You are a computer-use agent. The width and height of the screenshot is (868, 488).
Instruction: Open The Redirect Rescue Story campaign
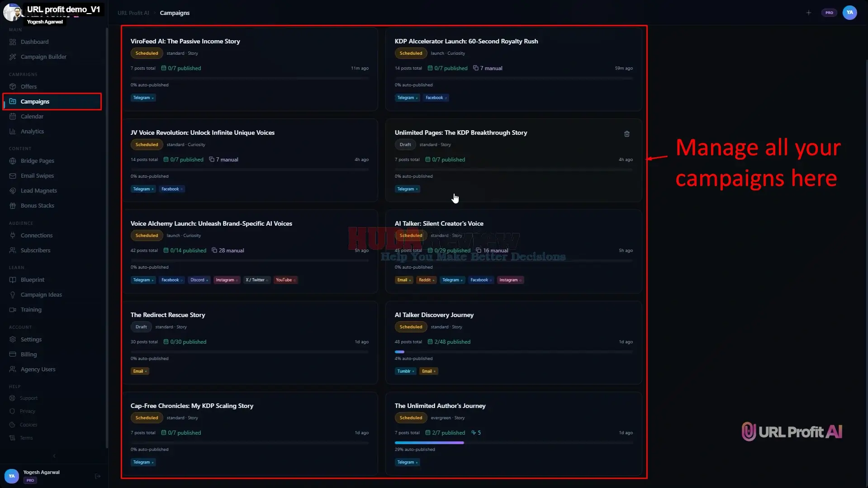(168, 315)
